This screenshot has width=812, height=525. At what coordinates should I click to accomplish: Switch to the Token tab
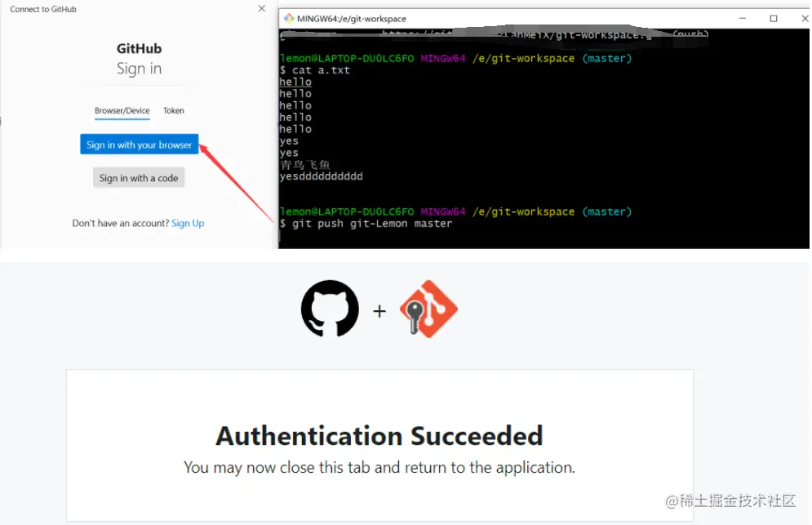[174, 111]
